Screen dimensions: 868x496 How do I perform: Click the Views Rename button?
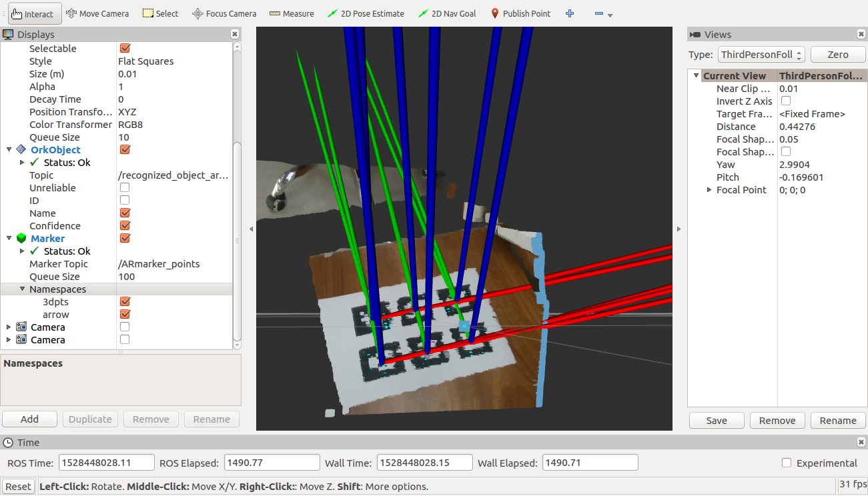click(x=838, y=421)
